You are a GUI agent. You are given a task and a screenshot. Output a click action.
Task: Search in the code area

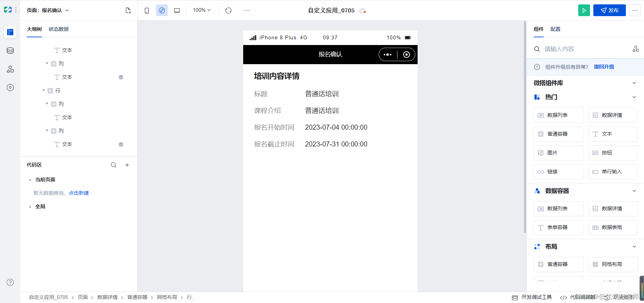pos(114,165)
